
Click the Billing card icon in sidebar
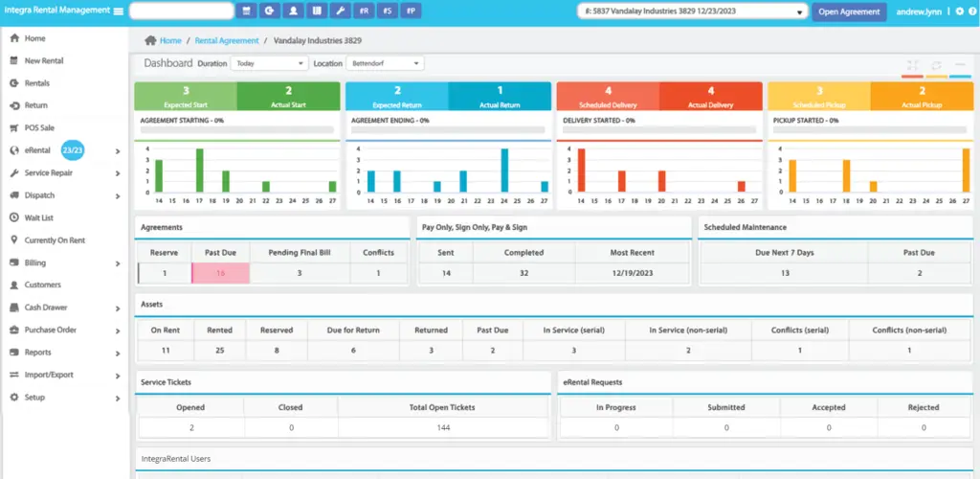click(x=13, y=262)
